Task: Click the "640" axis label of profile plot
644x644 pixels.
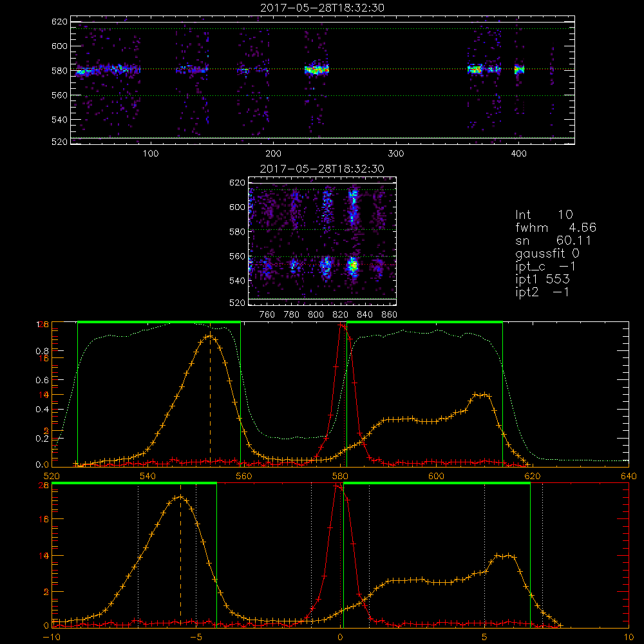Action: click(629, 476)
